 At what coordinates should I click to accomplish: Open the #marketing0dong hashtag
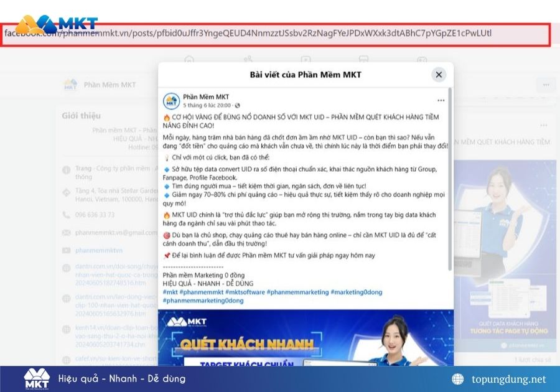357,292
